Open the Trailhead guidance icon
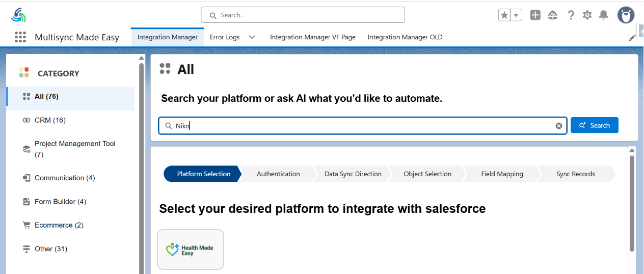Viewport: 644px width, 274px height. click(553, 15)
